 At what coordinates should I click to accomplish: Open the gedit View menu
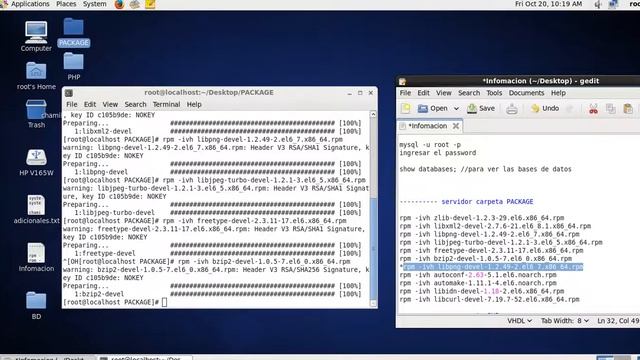(444, 93)
